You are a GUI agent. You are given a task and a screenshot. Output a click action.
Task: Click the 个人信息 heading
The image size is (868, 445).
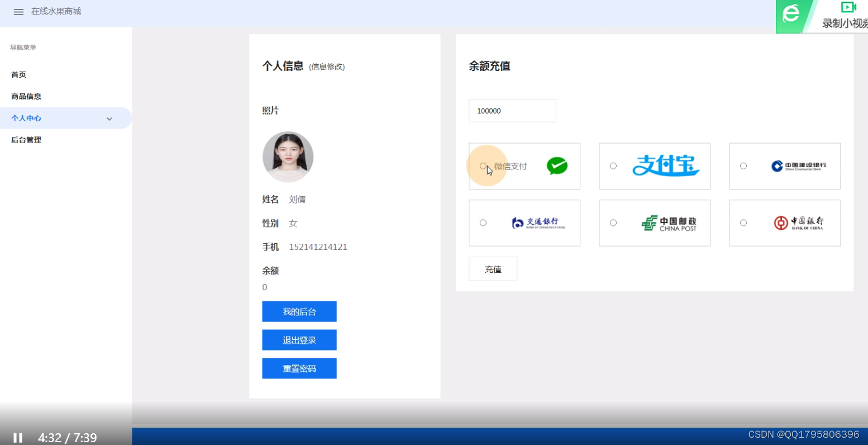283,66
